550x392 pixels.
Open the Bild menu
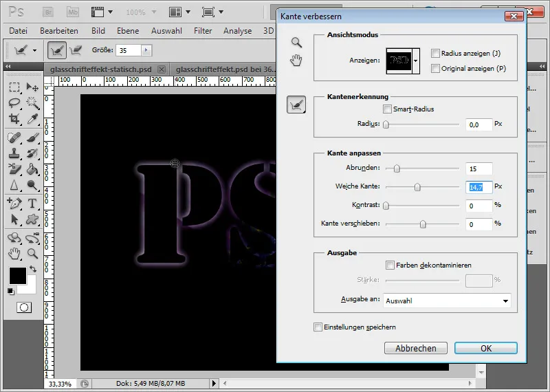(98, 31)
